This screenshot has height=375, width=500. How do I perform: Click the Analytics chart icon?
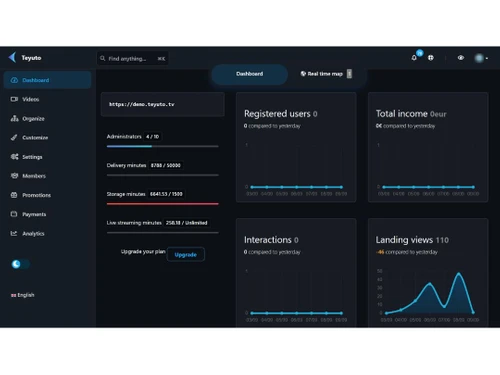click(14, 233)
